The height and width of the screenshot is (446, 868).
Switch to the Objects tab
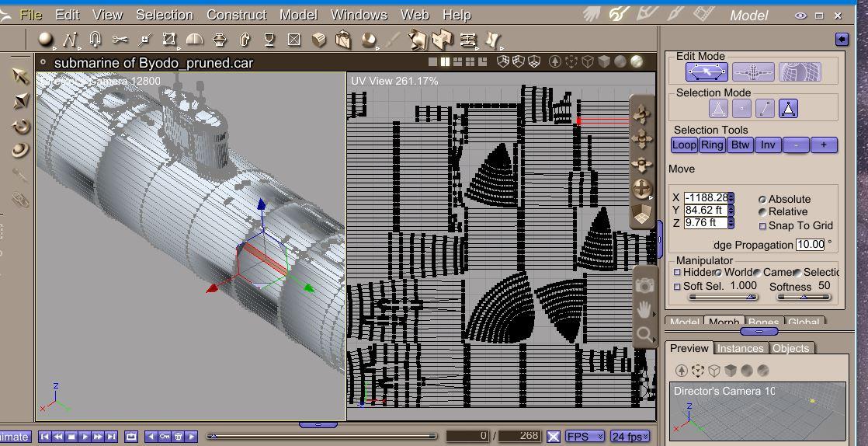[790, 349]
